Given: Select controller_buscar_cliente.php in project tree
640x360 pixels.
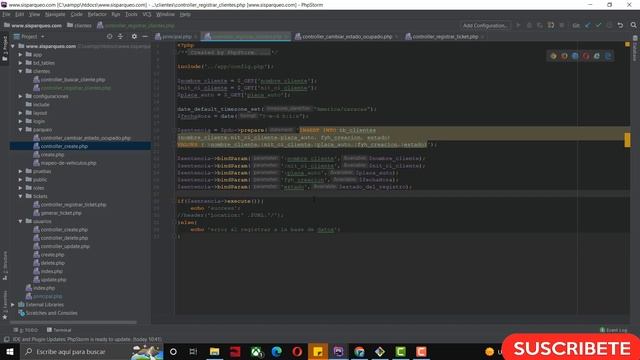Looking at the screenshot, I should [x=73, y=80].
